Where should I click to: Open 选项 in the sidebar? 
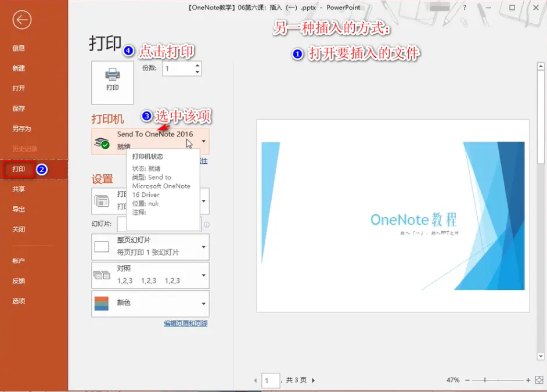(x=19, y=301)
